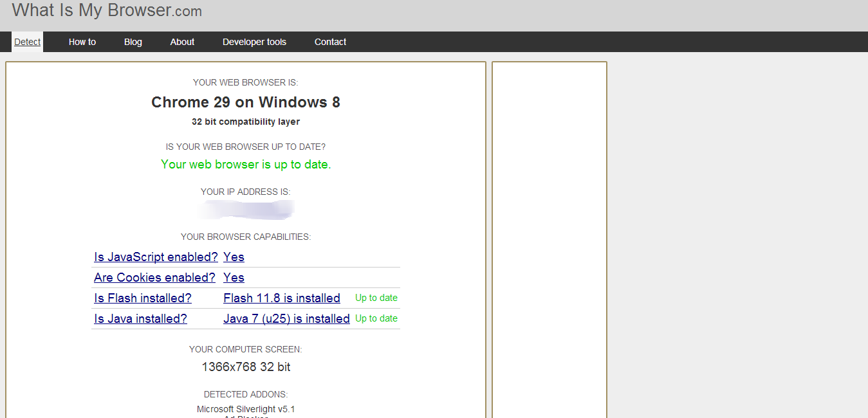This screenshot has height=418, width=868.
Task: Select the '32 bit compatibility layer' text
Action: point(246,122)
